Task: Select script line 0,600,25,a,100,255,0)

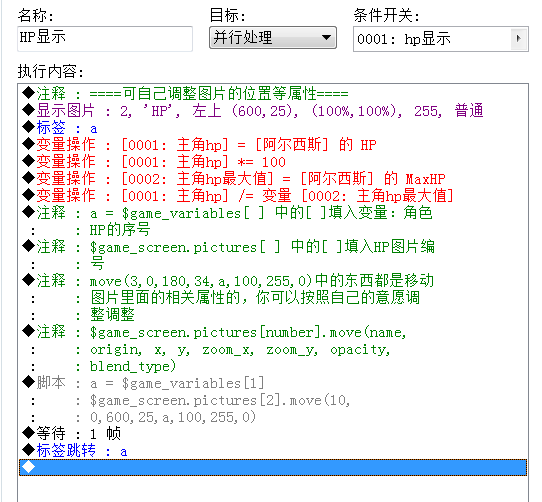Action: tap(273, 417)
